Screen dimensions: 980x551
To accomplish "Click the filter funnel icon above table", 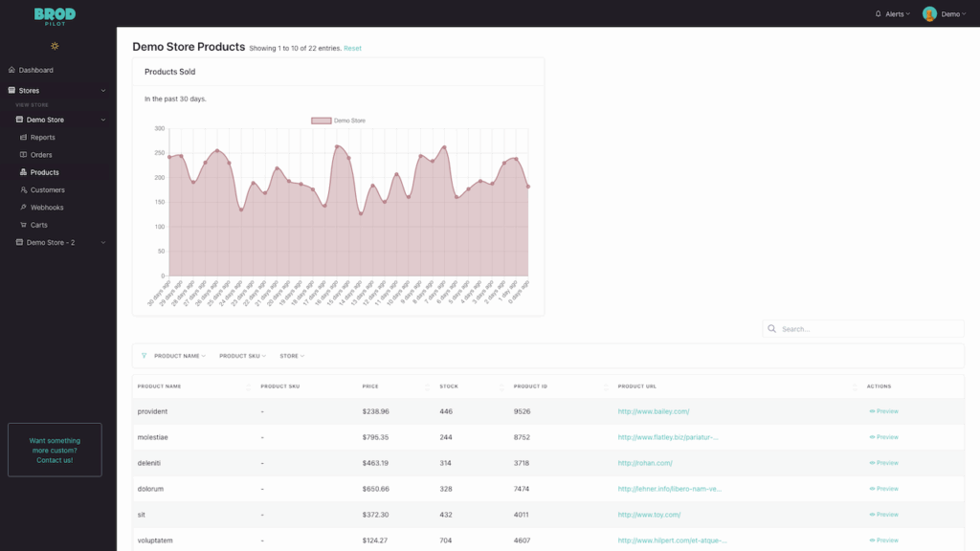I will [x=145, y=356].
